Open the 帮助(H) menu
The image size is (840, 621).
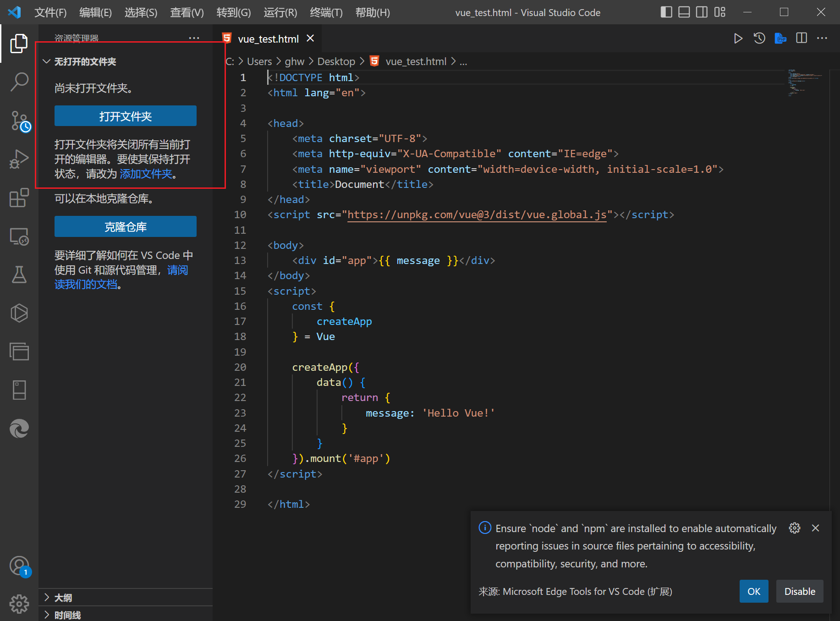(x=372, y=12)
